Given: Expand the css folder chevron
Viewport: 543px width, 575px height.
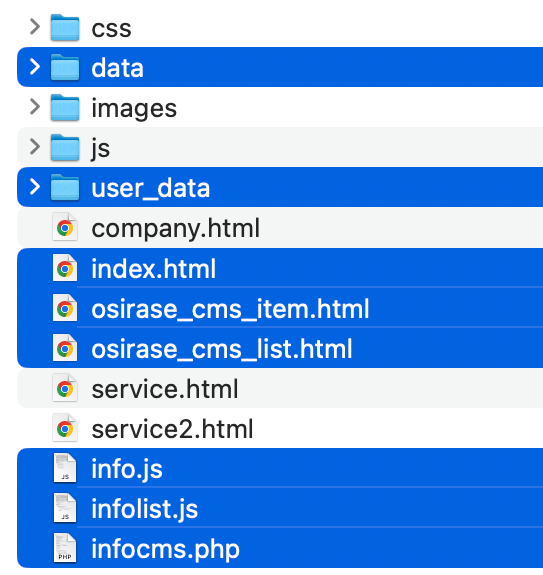Looking at the screenshot, I should (35, 27).
